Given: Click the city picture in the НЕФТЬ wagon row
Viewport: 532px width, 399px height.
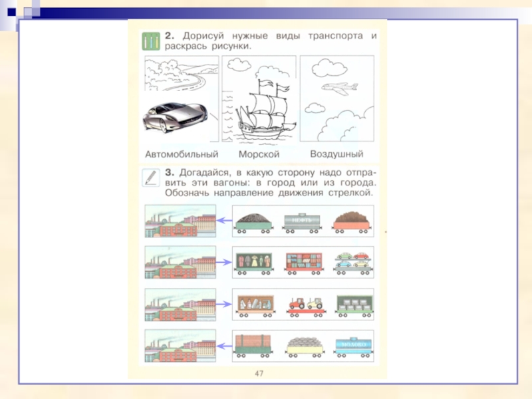Looking at the screenshot, I should point(180,221).
